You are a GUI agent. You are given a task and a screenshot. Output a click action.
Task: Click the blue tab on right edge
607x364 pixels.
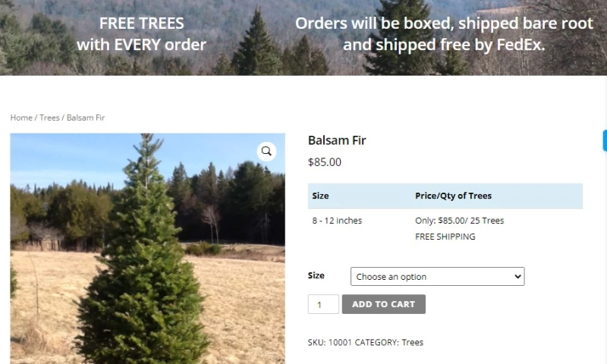coord(605,140)
